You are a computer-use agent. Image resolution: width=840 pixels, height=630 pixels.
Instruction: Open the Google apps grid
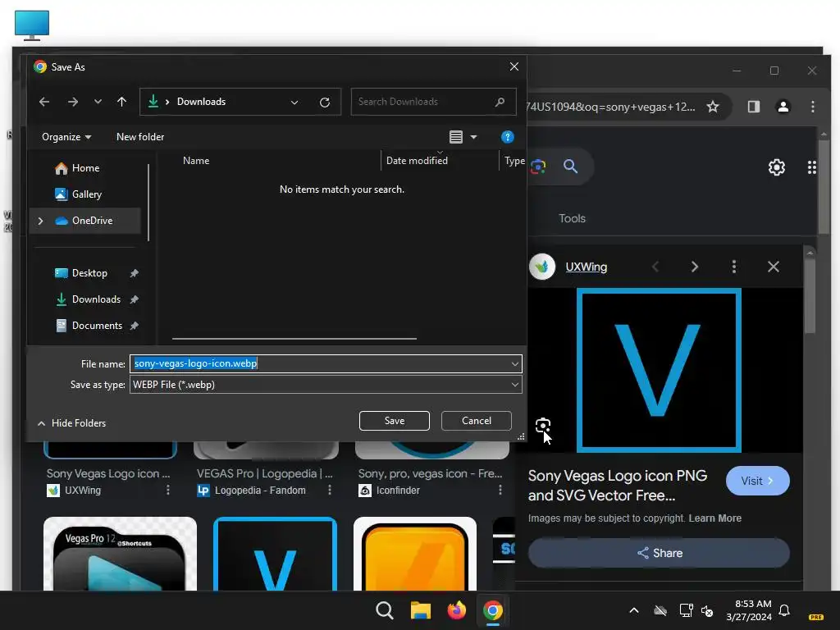812,167
